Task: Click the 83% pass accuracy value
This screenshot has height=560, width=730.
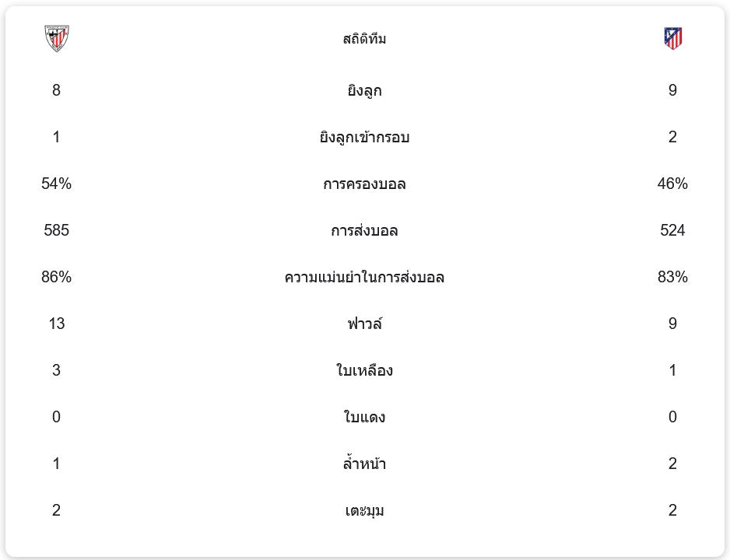Action: 672,277
